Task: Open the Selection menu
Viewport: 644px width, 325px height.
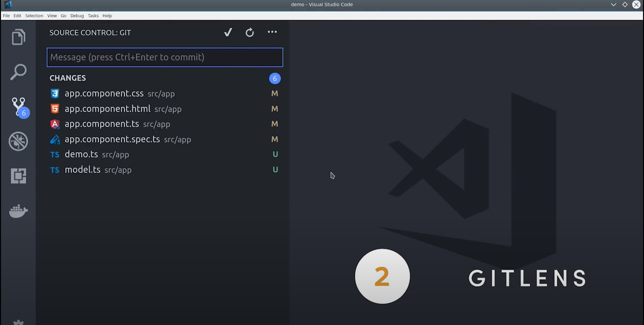Action: click(34, 15)
